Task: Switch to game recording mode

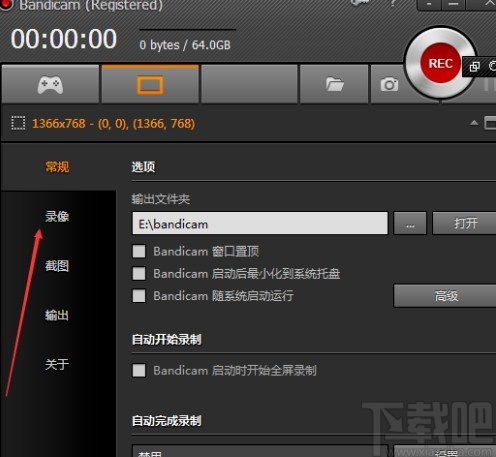Action: click(50, 84)
